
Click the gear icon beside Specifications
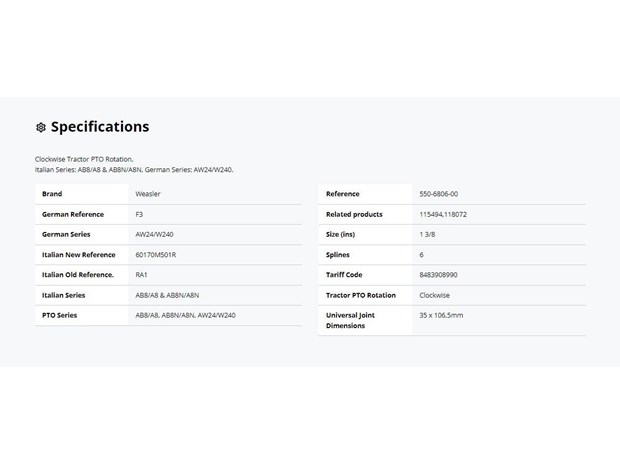click(41, 127)
